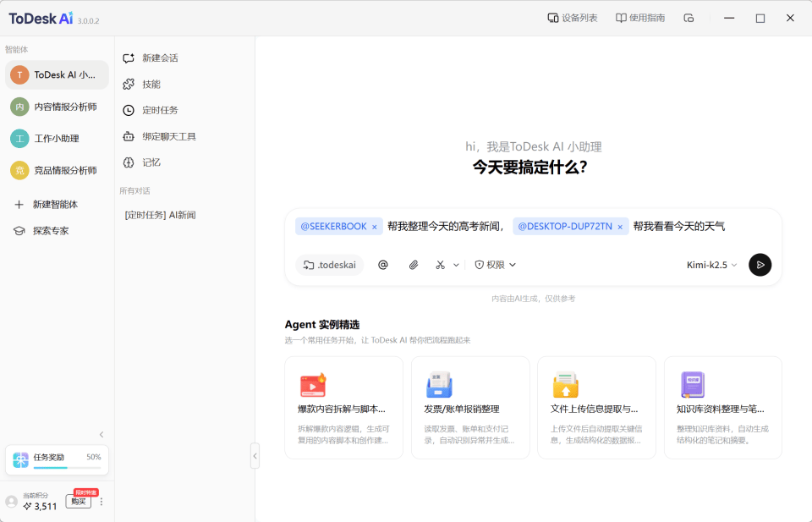Viewport: 812px width, 522px height.
Task: Click the user avatar at bottom left
Action: (11, 502)
